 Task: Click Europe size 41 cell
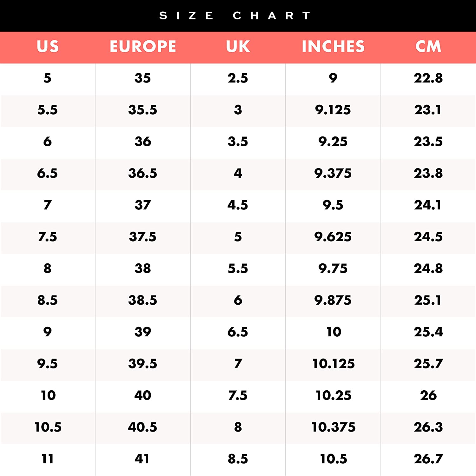click(x=142, y=459)
